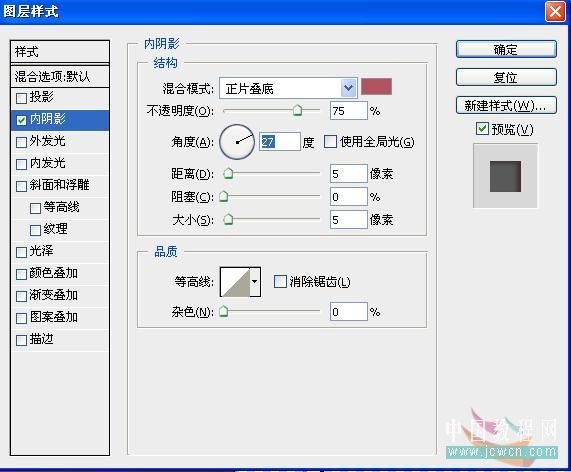
Task: Click the 等高线 contour curve thumbnail
Action: tap(235, 282)
